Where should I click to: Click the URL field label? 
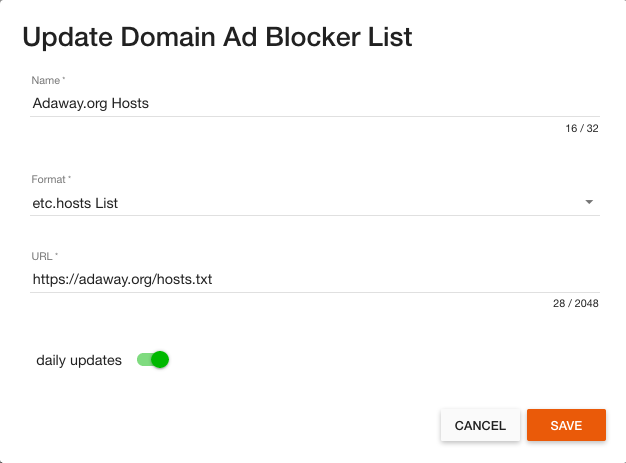coord(44,256)
